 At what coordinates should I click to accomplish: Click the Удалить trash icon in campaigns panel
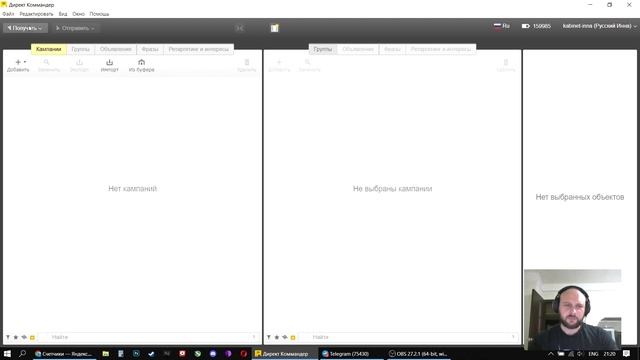247,65
